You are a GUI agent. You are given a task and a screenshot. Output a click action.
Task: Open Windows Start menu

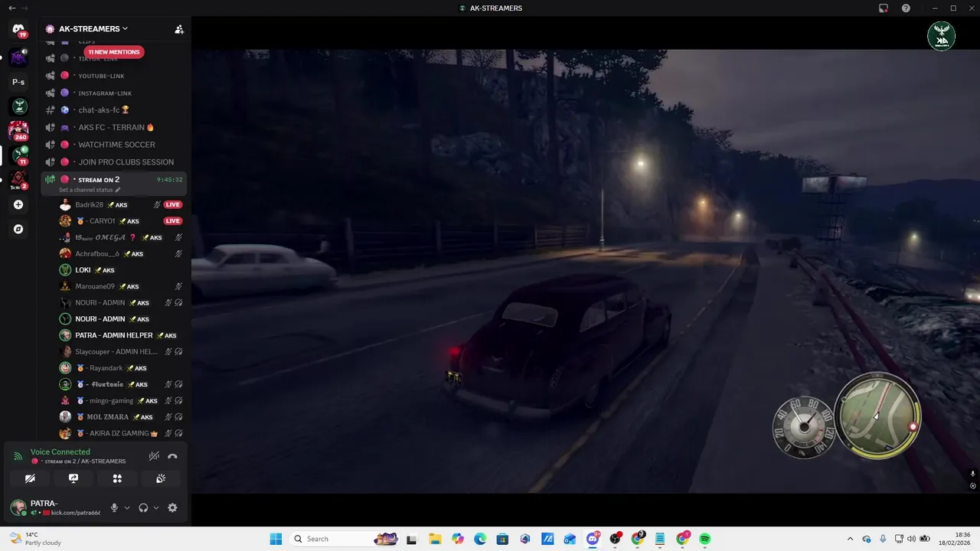(x=276, y=539)
